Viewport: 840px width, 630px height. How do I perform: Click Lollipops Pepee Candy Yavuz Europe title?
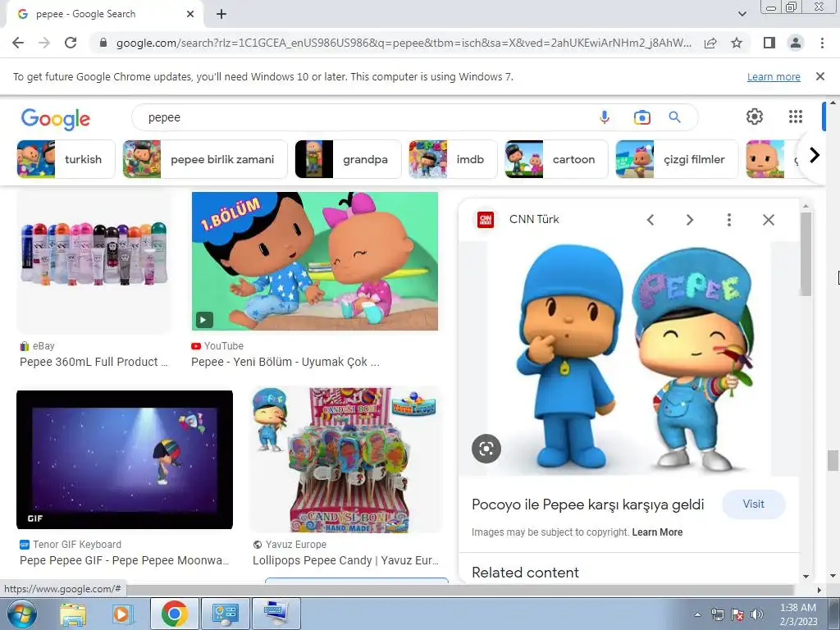click(x=345, y=560)
